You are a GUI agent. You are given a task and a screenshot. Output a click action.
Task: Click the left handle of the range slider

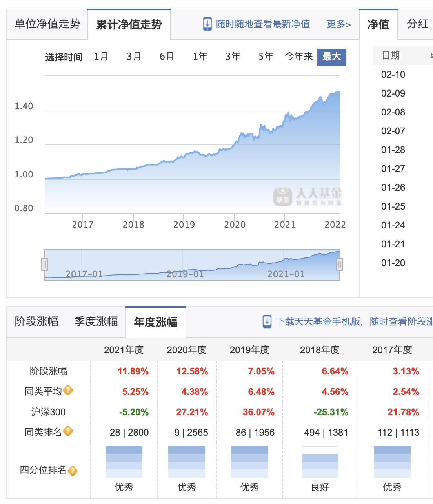click(45, 265)
